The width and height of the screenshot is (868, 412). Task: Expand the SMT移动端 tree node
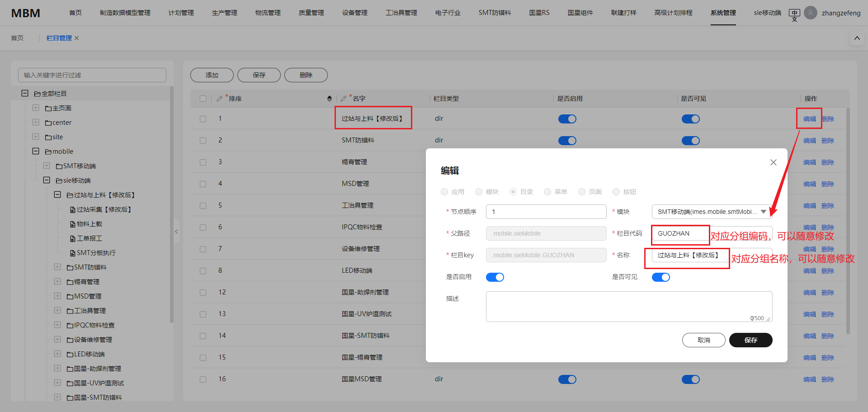point(47,166)
